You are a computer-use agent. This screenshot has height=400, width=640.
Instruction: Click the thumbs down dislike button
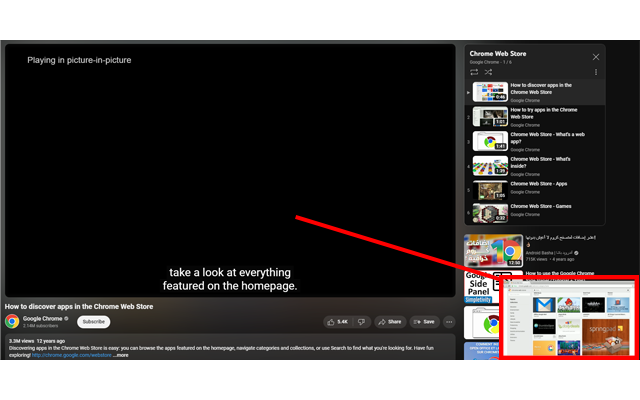click(x=362, y=322)
